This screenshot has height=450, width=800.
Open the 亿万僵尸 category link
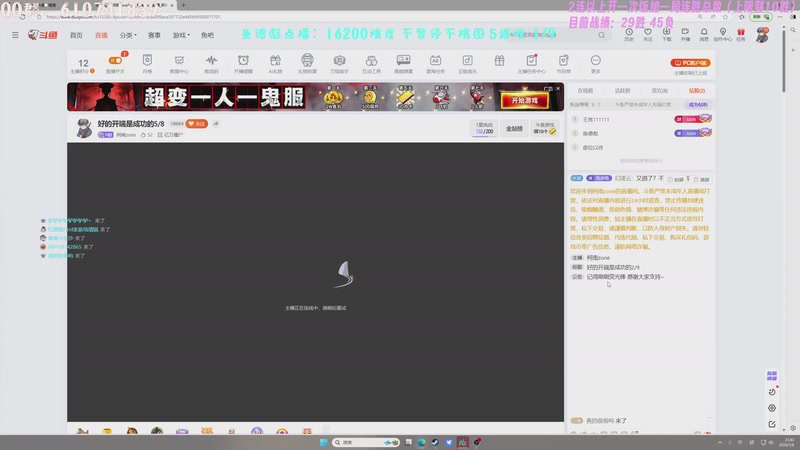pyautogui.click(x=170, y=135)
